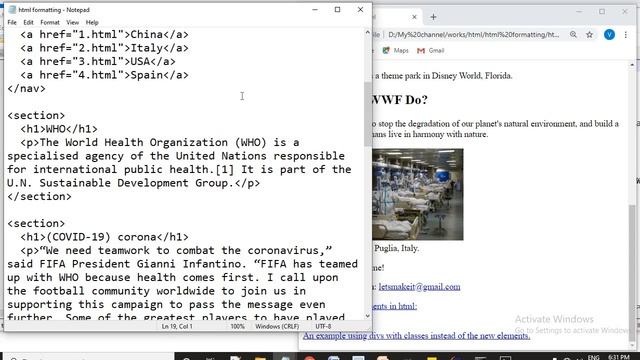Click the '(COVID-19) corona' heading line
The image size is (640, 360).
(x=104, y=237)
